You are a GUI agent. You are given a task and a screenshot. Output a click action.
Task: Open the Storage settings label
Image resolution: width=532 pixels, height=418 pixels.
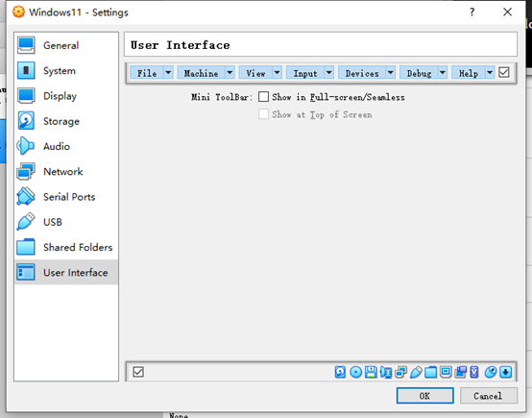pos(61,121)
